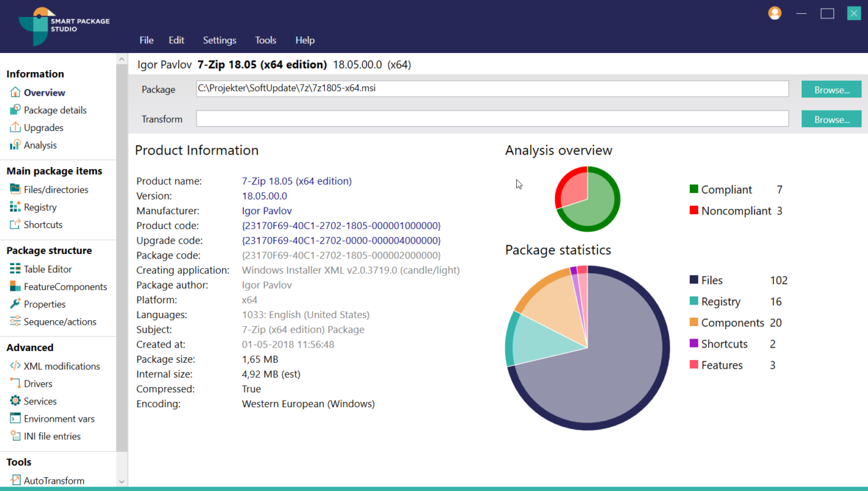Click the Analysis chart icon
The width and height of the screenshot is (868, 491).
click(15, 145)
